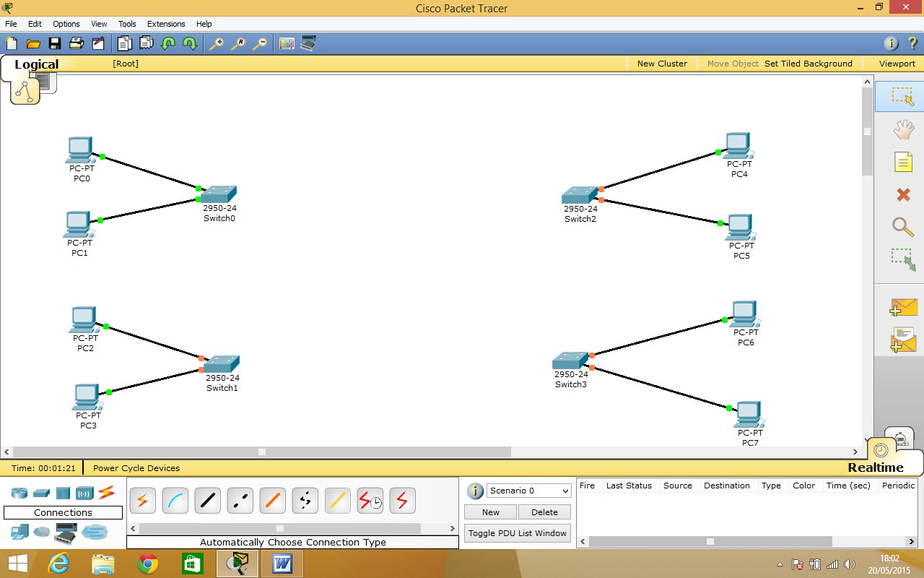Viewport: 924px width, 578px height.
Task: Activate the Delete X tool
Action: pyautogui.click(x=903, y=194)
